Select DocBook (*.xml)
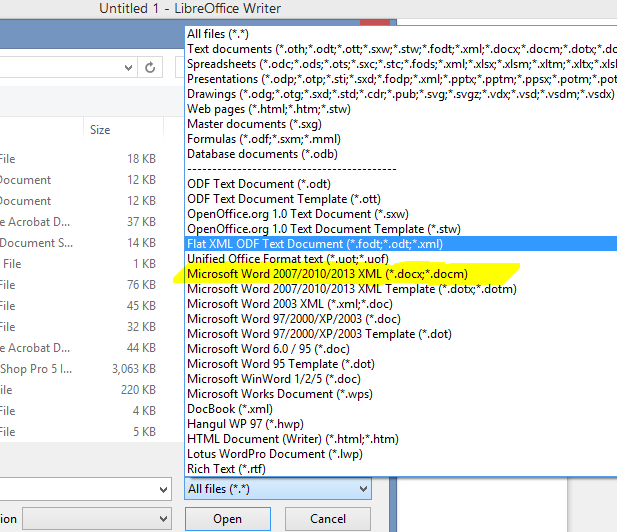Screen dimensions: 617x532 [401, 408]
